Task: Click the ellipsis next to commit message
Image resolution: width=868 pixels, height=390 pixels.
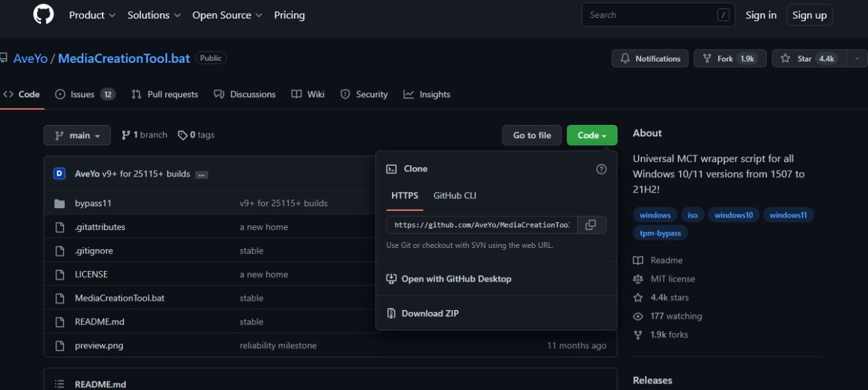Action: click(202, 175)
